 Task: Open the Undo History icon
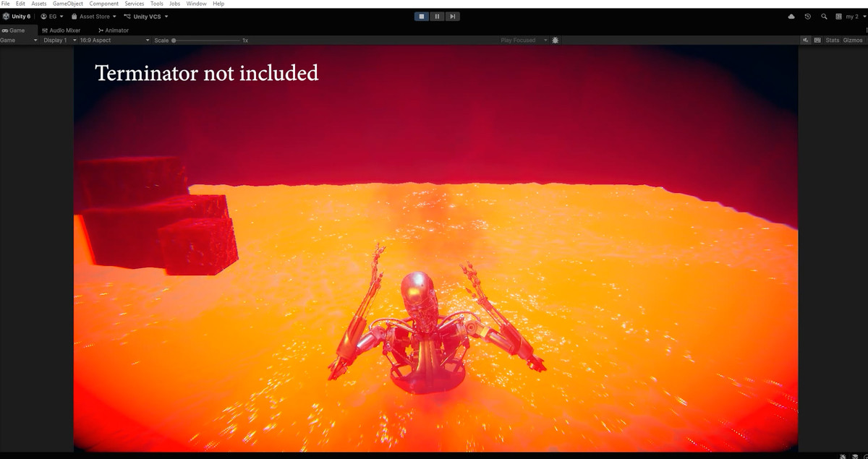[x=808, y=16]
